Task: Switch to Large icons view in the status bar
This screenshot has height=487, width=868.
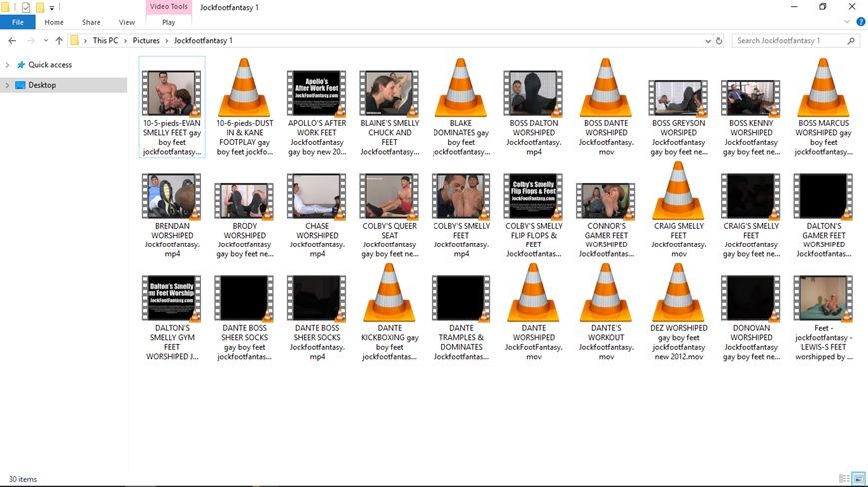Action: (858, 479)
